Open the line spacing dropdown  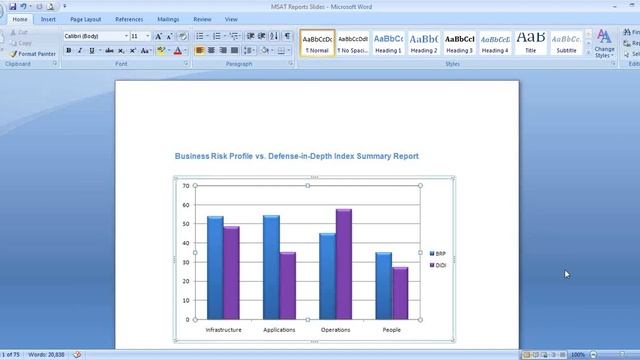point(249,51)
